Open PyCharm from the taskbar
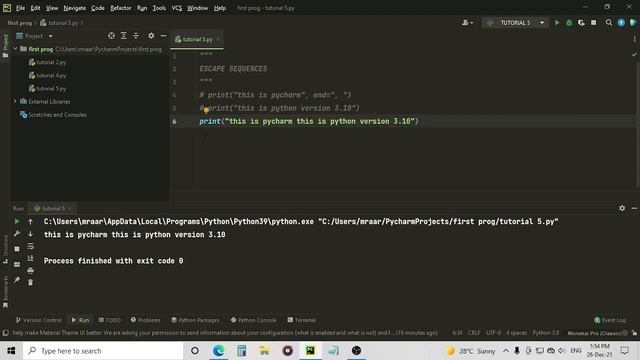 click(310, 351)
